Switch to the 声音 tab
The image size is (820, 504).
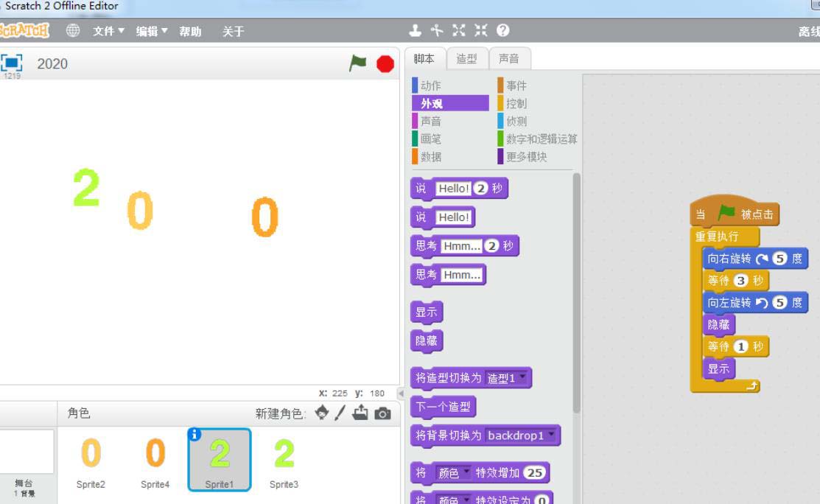click(509, 58)
